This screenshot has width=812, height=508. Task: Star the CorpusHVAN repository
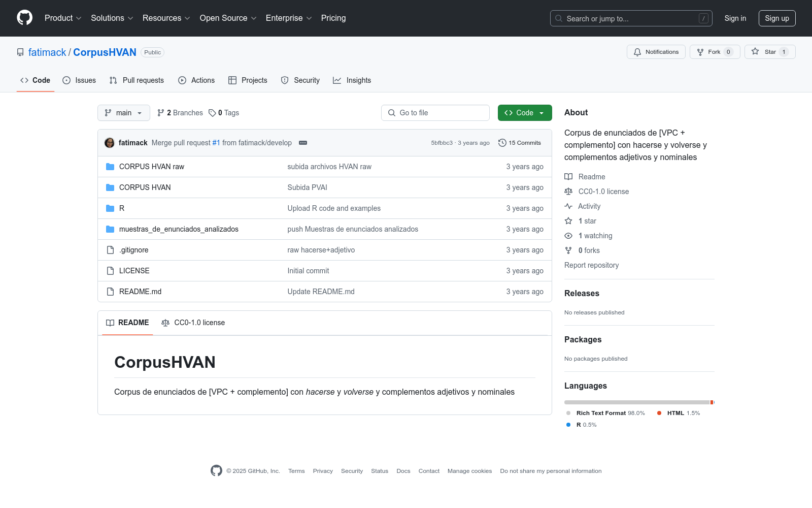coord(770,52)
